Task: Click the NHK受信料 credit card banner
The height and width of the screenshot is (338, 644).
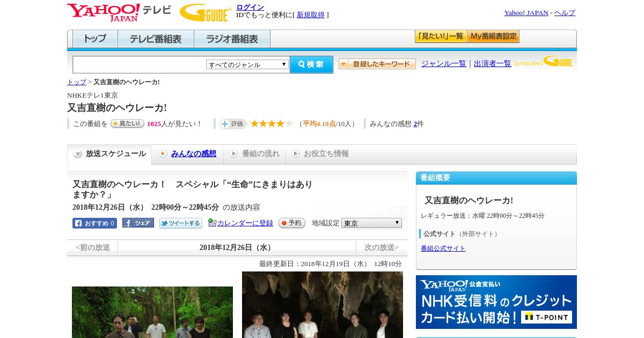Action: [496, 302]
